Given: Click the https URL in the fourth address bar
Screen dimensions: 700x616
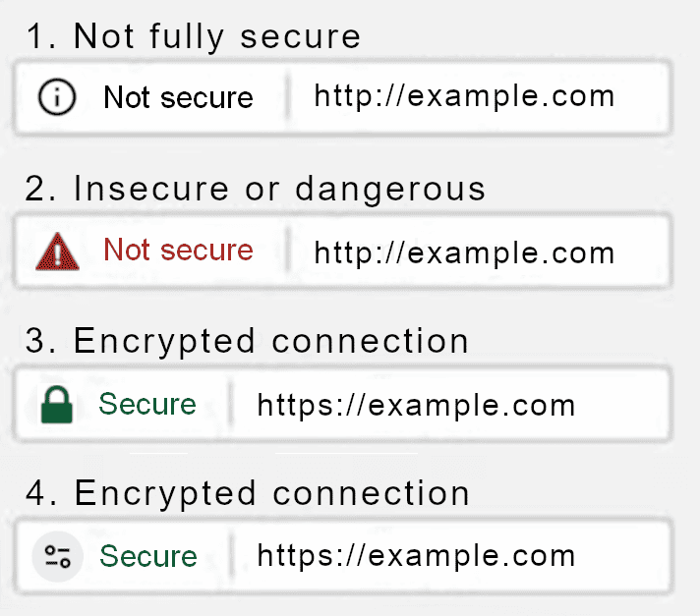Looking at the screenshot, I should pos(416,556).
